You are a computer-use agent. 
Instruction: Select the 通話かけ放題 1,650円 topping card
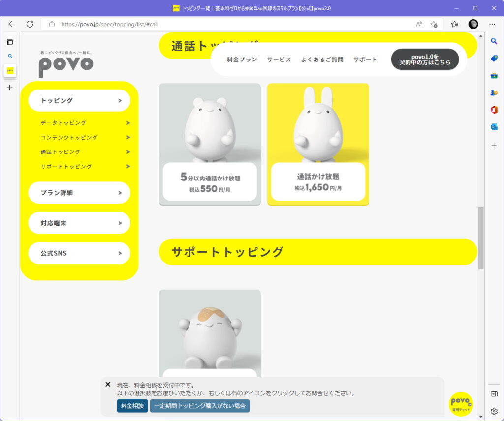click(x=318, y=144)
